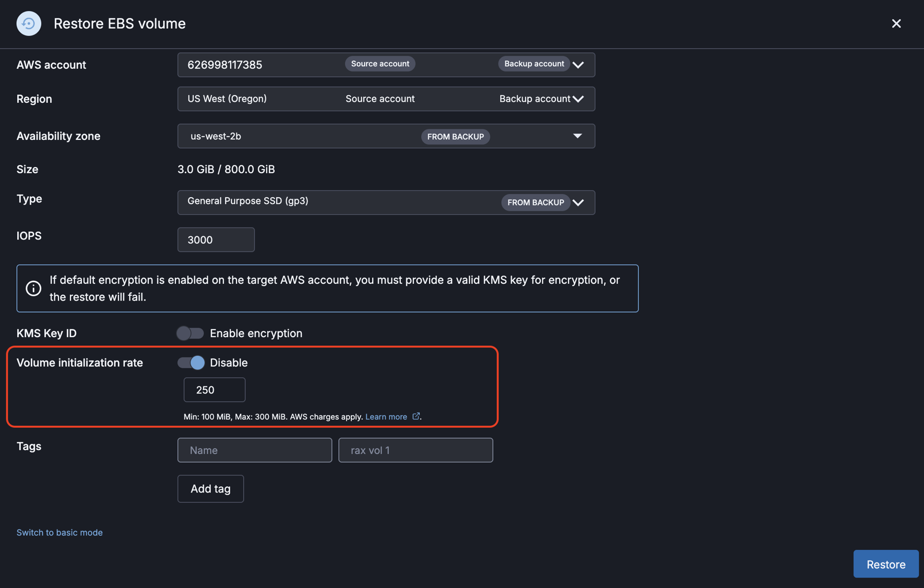The height and width of the screenshot is (588, 924).
Task: Turn off the Volume initialization rate toggle
Action: pos(191,363)
